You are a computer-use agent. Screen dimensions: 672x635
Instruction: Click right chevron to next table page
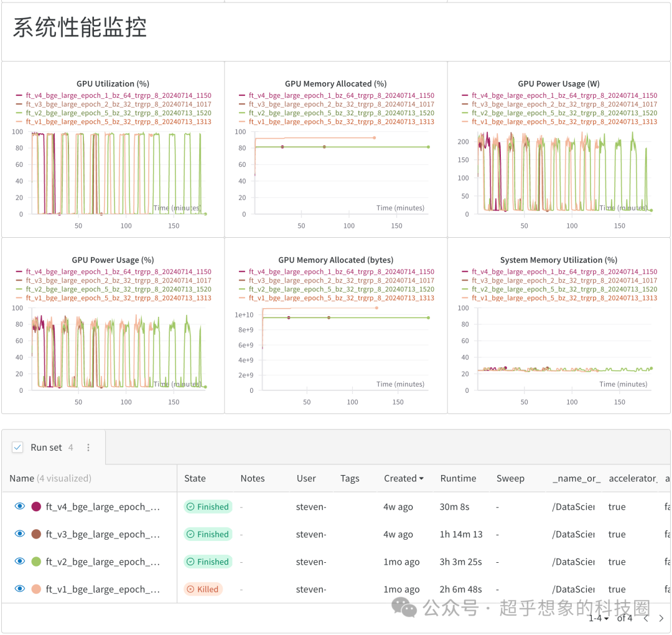[x=661, y=618]
